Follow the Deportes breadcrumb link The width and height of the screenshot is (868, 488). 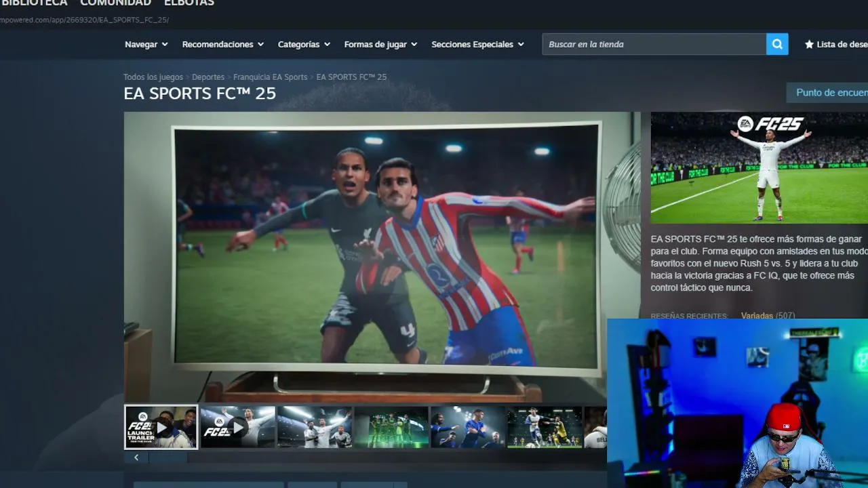point(208,77)
